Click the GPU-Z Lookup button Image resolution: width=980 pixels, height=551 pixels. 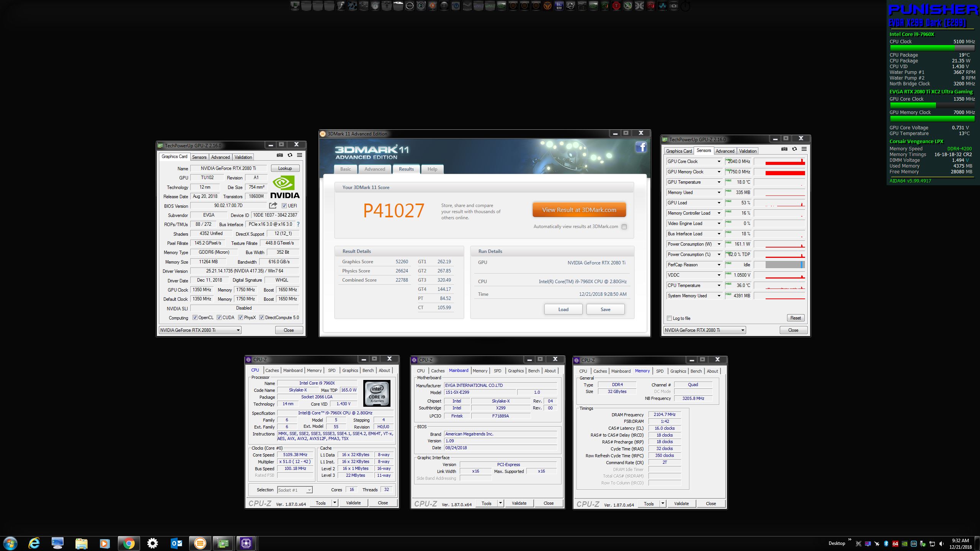[285, 168]
